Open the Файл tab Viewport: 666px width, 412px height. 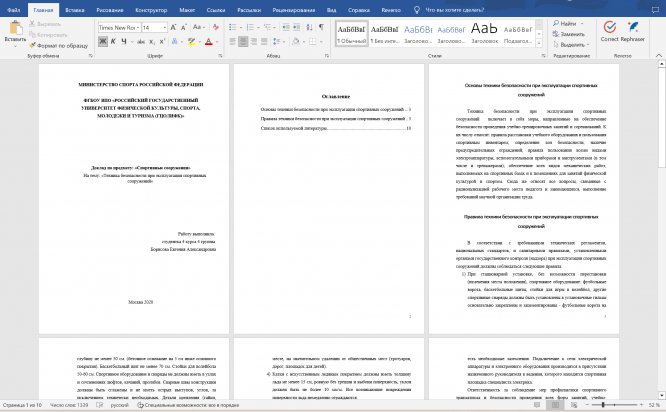[14, 10]
